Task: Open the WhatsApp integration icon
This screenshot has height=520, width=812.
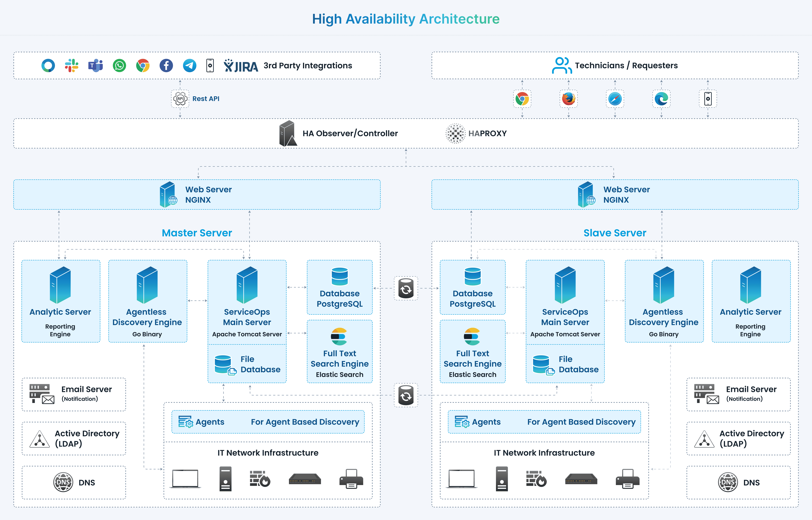Action: pos(119,66)
